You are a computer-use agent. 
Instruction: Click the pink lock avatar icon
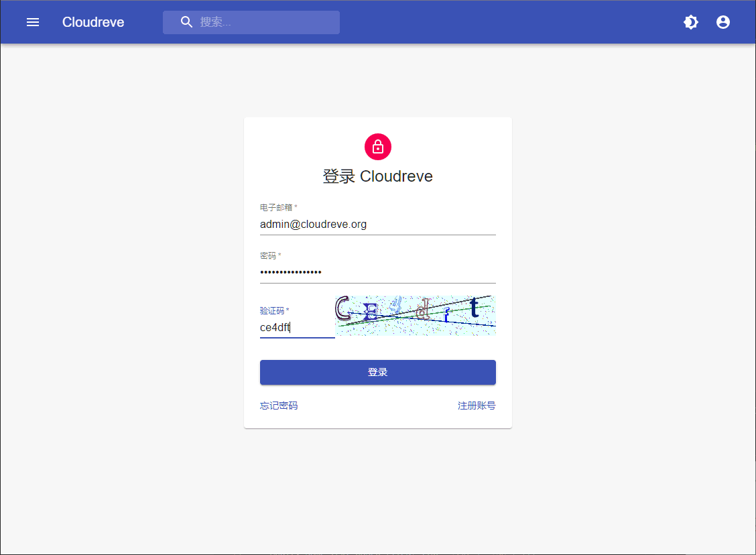pyautogui.click(x=378, y=147)
